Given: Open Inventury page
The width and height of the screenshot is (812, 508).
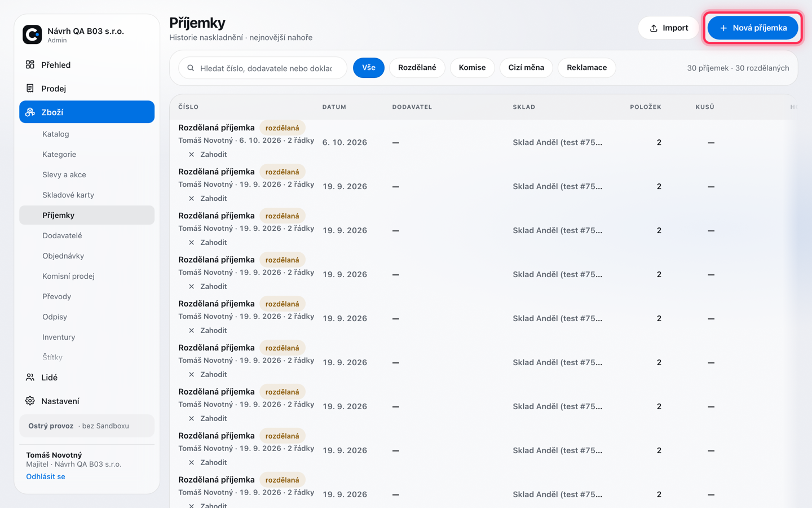Looking at the screenshot, I should point(87,337).
